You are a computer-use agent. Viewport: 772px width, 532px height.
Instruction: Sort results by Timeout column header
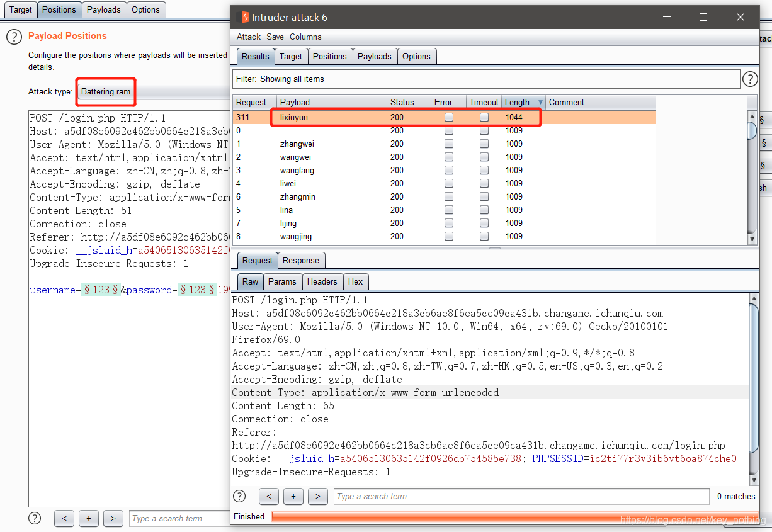(484, 102)
